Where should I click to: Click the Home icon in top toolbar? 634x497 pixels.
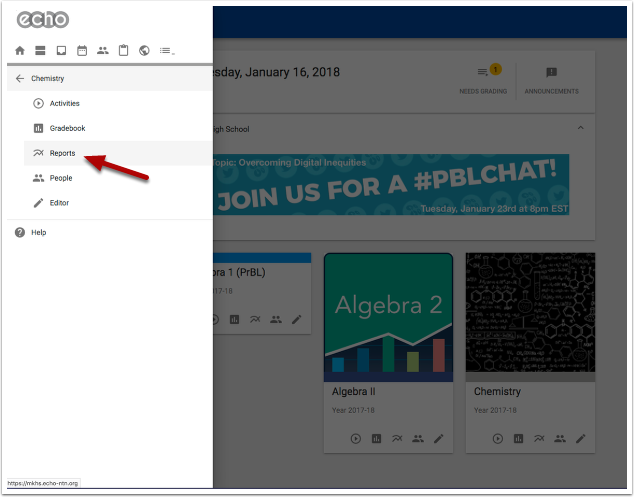coord(20,50)
